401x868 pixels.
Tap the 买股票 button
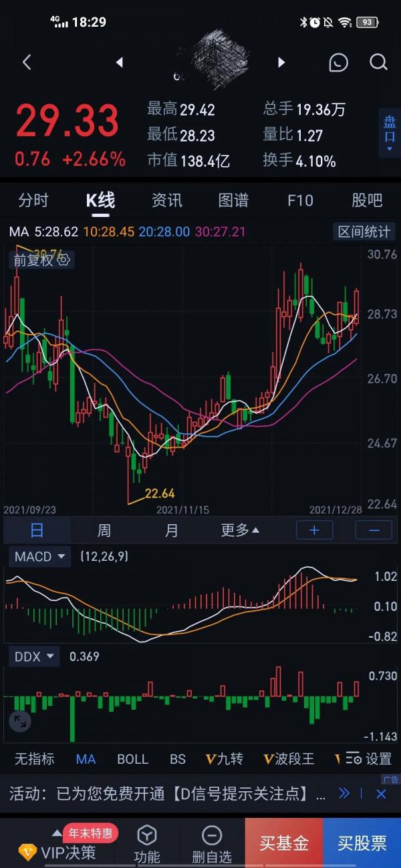tap(362, 843)
